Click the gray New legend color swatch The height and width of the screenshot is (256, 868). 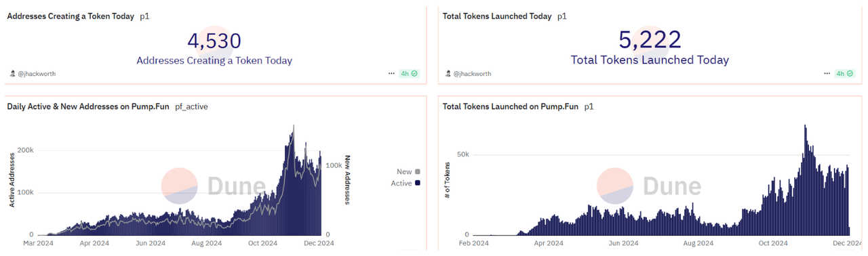[417, 171]
